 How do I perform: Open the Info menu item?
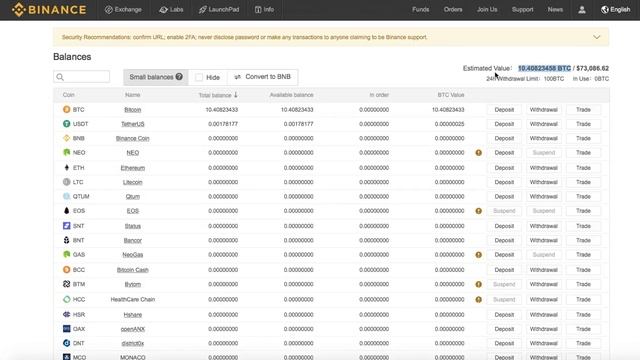click(264, 9)
